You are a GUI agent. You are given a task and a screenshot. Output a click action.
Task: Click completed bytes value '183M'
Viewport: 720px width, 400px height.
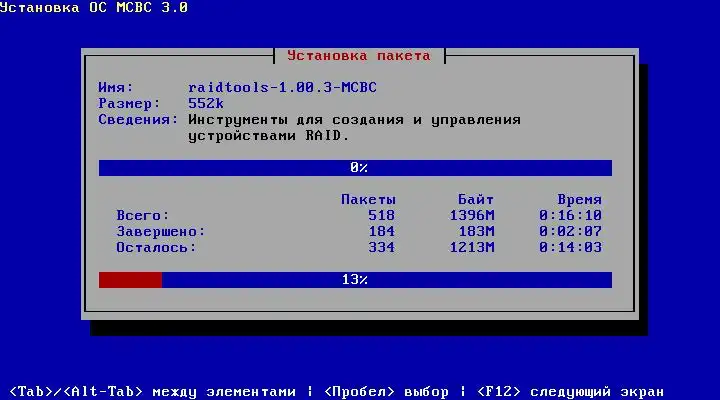click(x=476, y=231)
